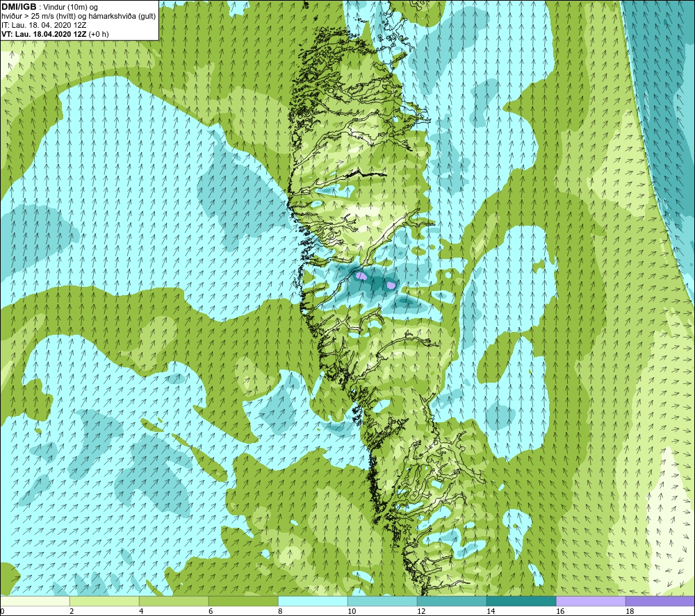This screenshot has width=695, height=616.
Task: Select the 4–6 m/s green legend swatch
Action: [x=174, y=601]
